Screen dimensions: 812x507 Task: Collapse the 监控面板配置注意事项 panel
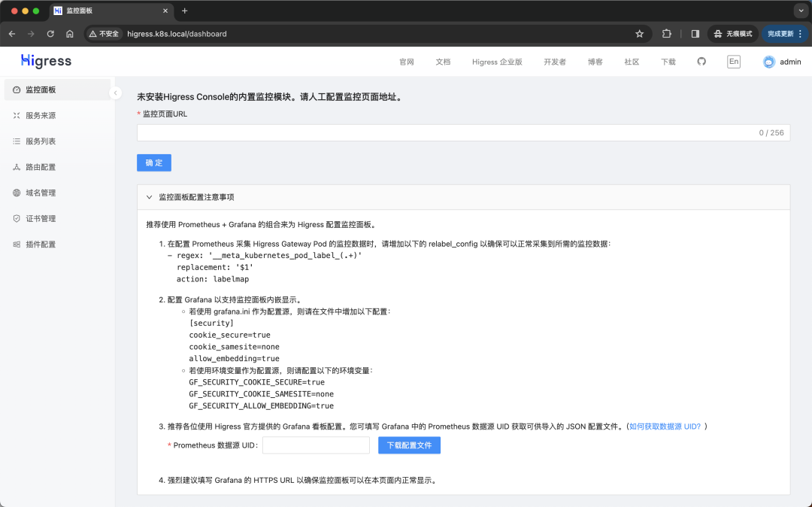149,197
